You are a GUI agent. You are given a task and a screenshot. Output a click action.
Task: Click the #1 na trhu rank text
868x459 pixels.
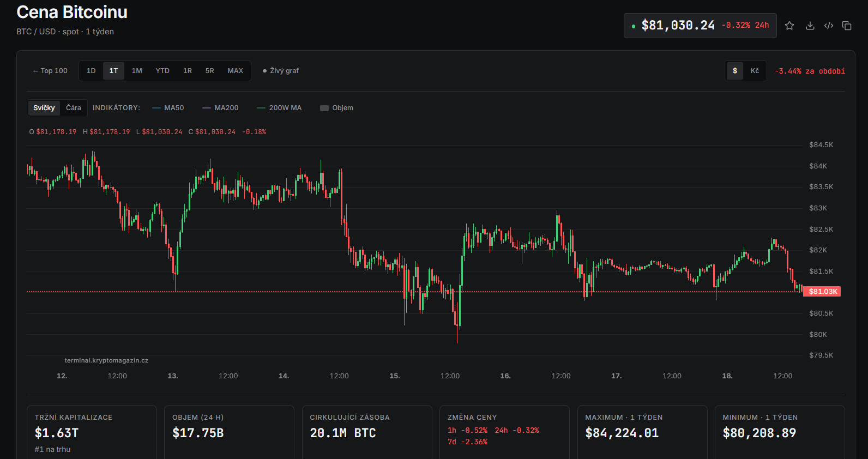[52, 450]
